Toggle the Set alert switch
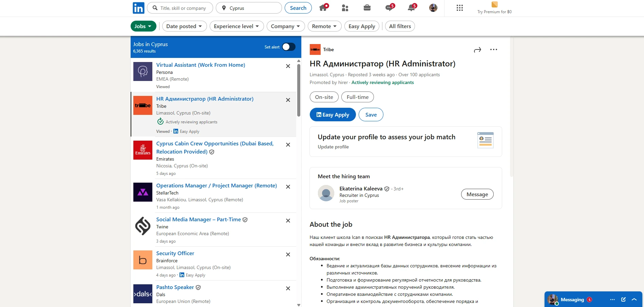The image size is (644, 307). (289, 47)
